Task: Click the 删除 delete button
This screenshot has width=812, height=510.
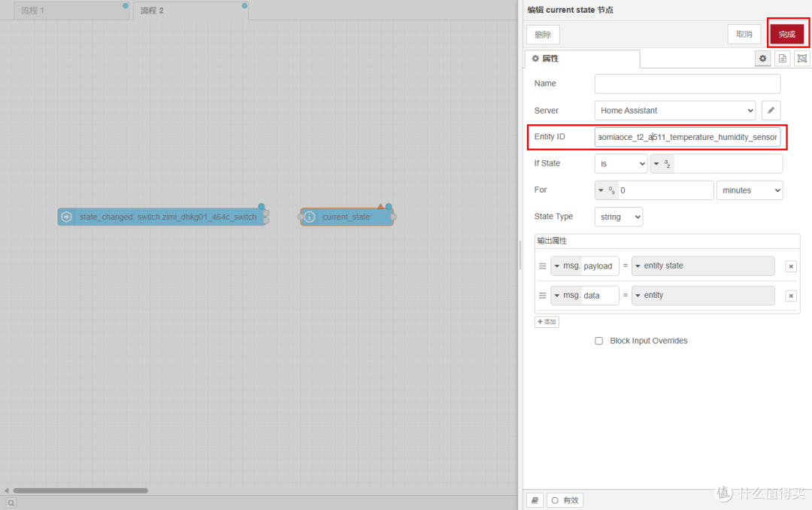Action: 543,35
